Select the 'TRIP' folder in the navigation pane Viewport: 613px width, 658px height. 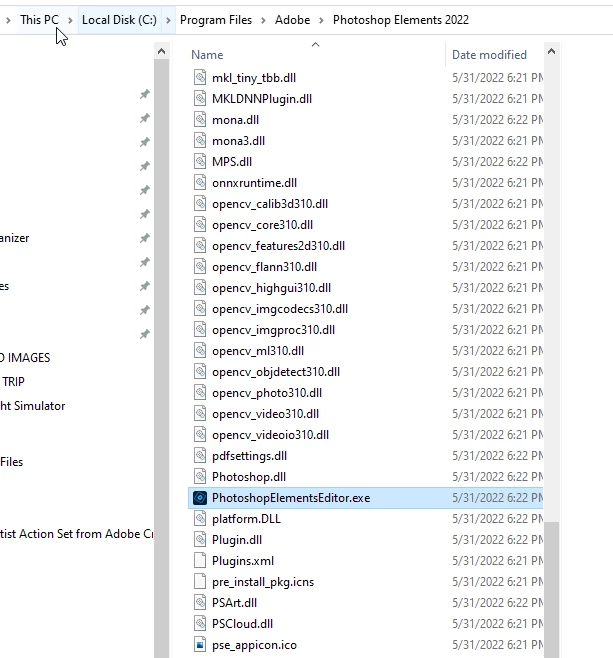tap(13, 381)
